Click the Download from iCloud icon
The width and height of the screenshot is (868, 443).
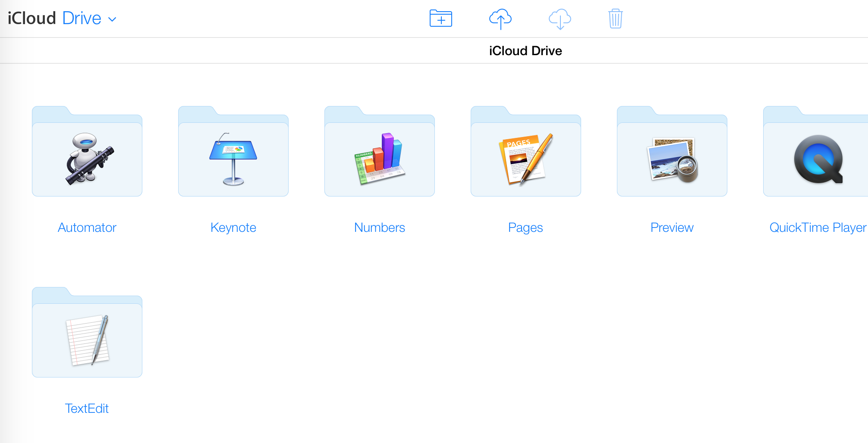pyautogui.click(x=560, y=19)
